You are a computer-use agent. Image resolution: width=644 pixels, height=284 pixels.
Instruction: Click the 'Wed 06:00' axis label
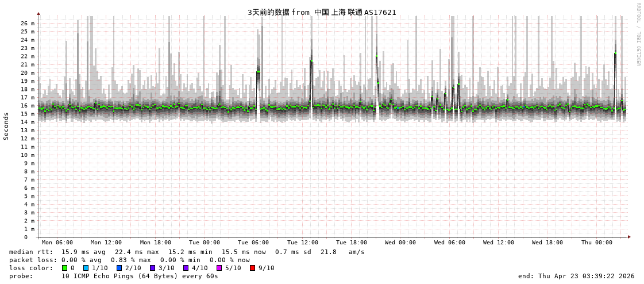(450, 243)
